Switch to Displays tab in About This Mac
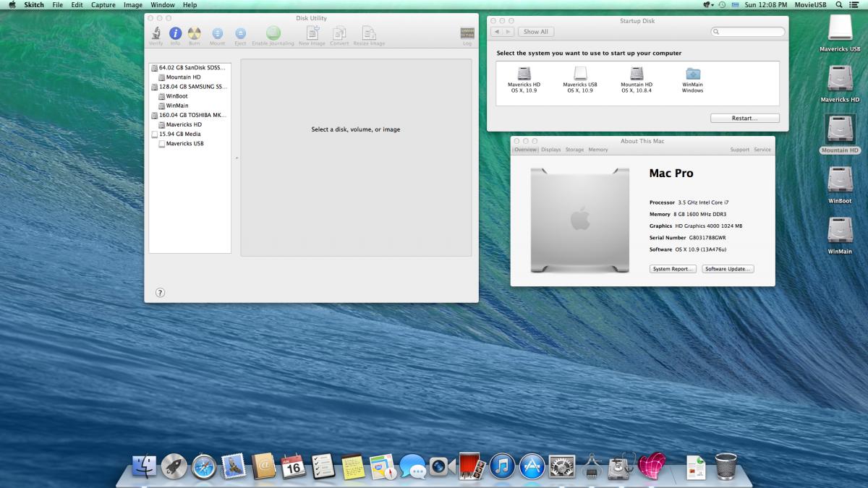 point(551,150)
